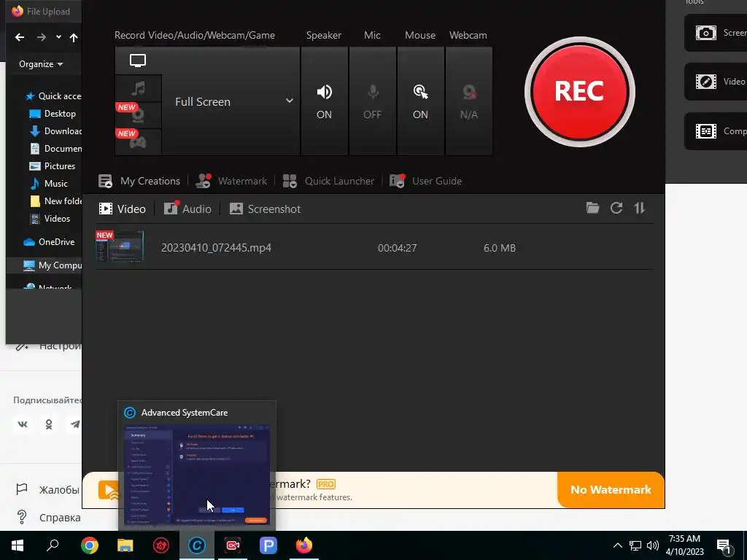This screenshot has height=560, width=747.
Task: Open the Compressor tool icon
Action: coord(705,131)
